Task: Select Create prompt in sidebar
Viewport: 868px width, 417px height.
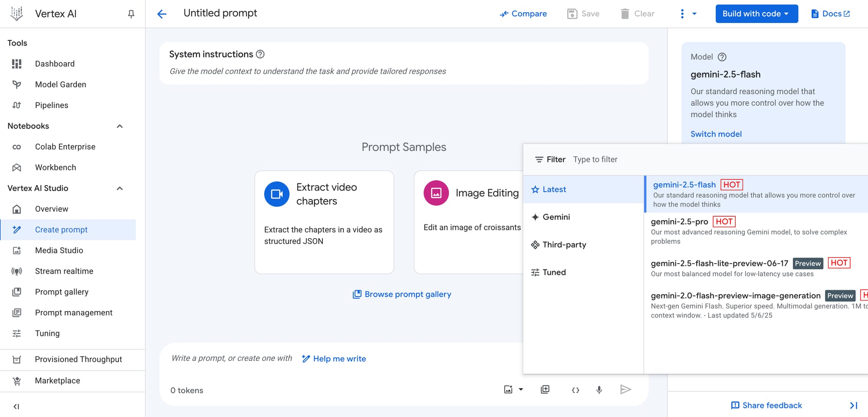Action: click(x=68, y=230)
